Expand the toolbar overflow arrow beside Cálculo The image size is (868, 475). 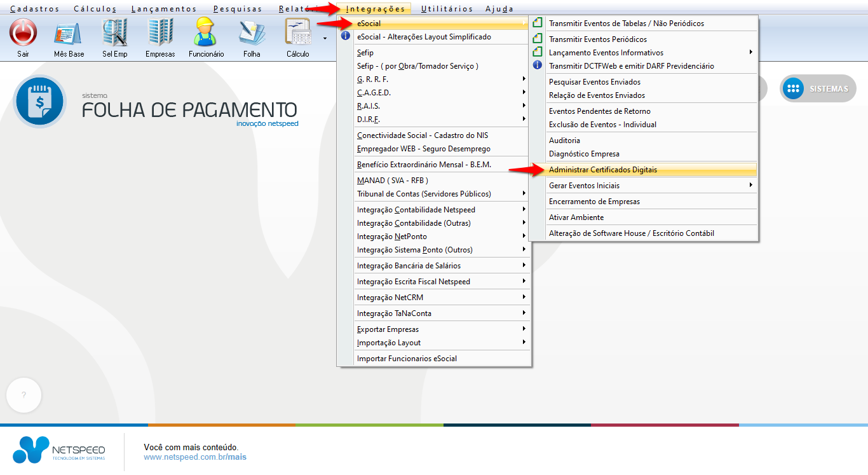click(x=325, y=38)
